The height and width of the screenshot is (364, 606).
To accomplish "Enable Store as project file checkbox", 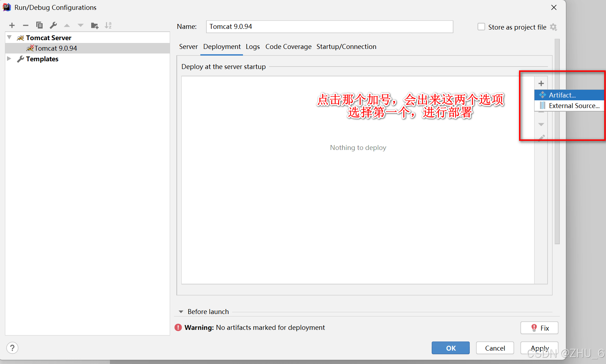I will [481, 27].
